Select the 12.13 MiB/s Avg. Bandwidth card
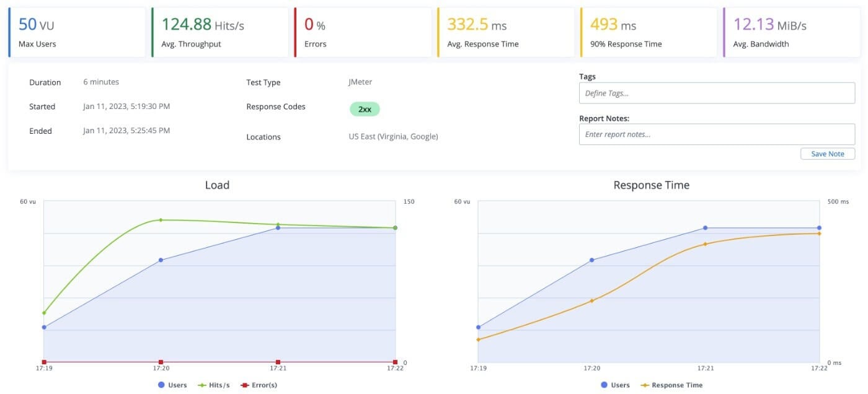 [x=792, y=32]
